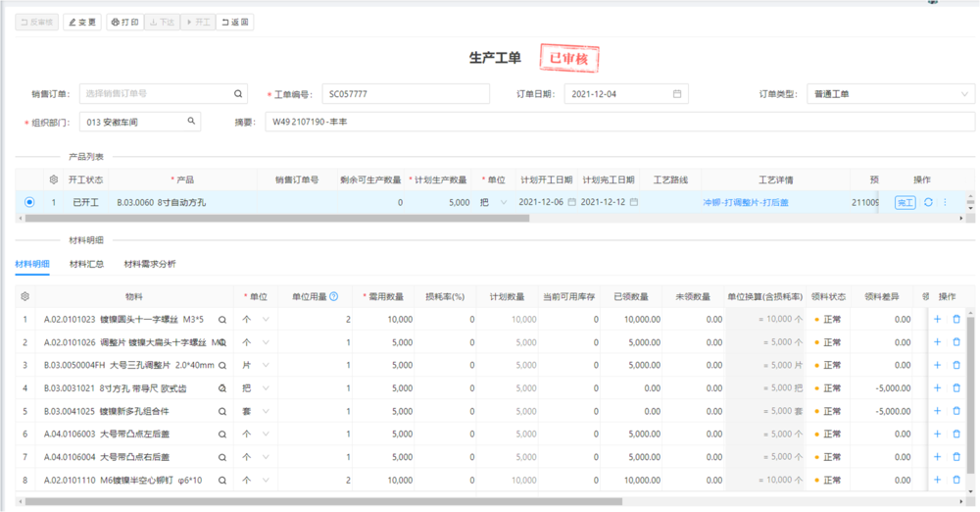Expand unit dropdown 把 for B.03.0031021
The image size is (980, 512).
(x=266, y=388)
